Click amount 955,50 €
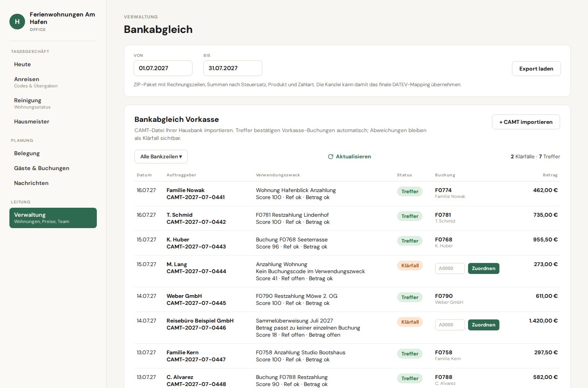This screenshot has width=588, height=388. 545,239
